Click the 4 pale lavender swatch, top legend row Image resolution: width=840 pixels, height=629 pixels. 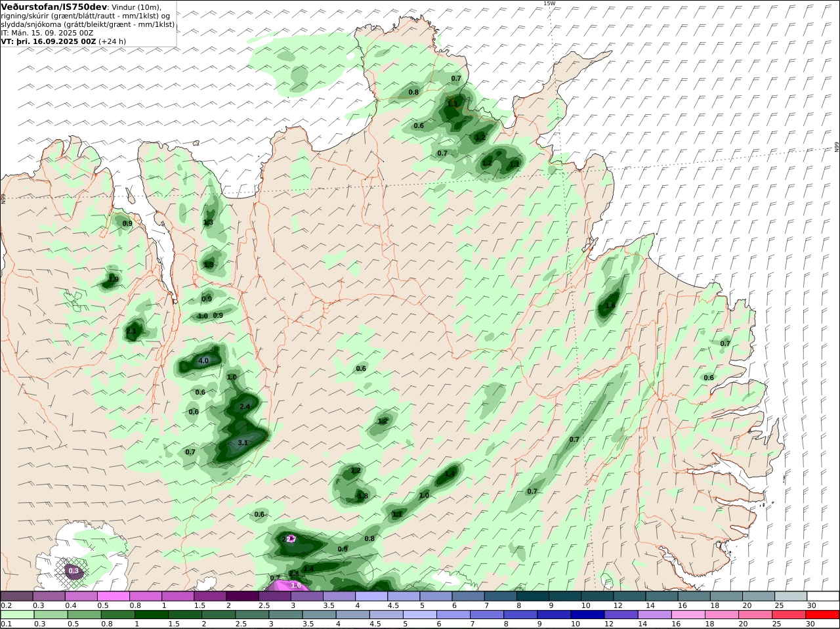pyautogui.click(x=371, y=596)
